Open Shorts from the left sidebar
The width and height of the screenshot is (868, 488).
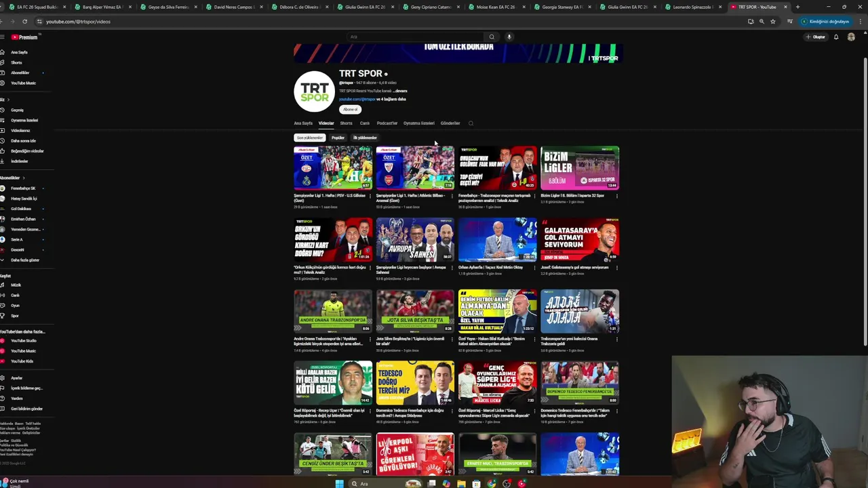[x=16, y=62]
